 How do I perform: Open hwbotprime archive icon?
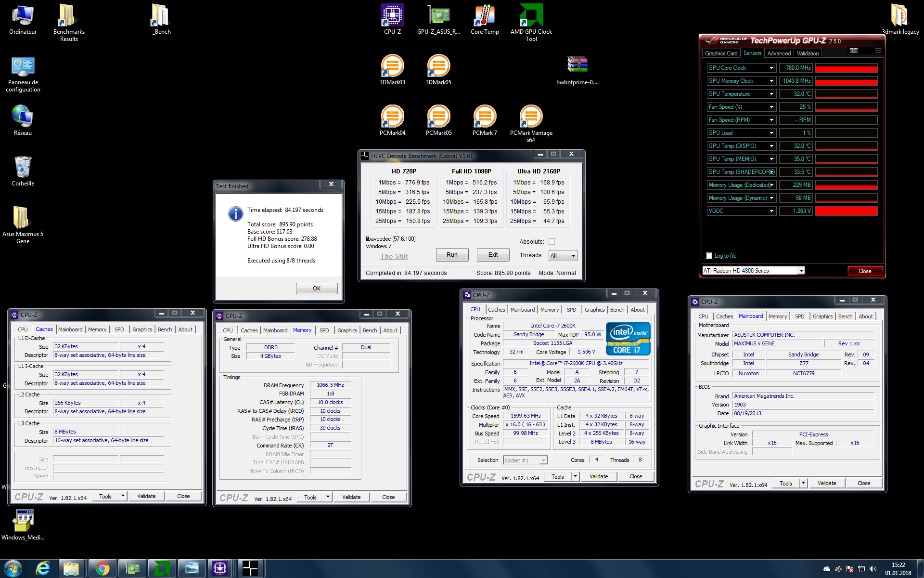point(577,70)
